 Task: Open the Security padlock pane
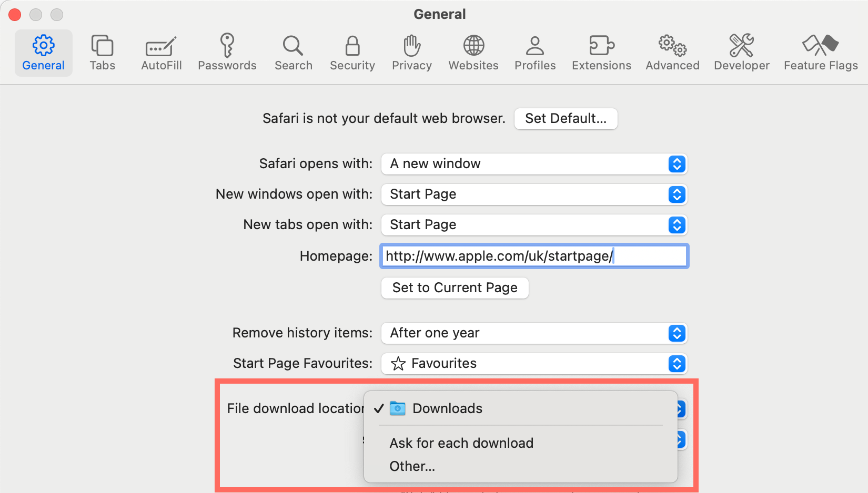tap(352, 53)
